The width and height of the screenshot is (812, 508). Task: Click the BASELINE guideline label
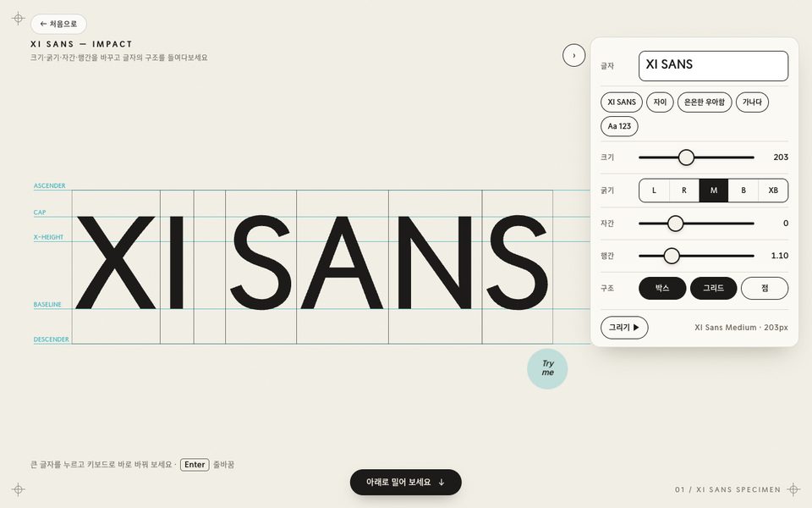click(47, 305)
